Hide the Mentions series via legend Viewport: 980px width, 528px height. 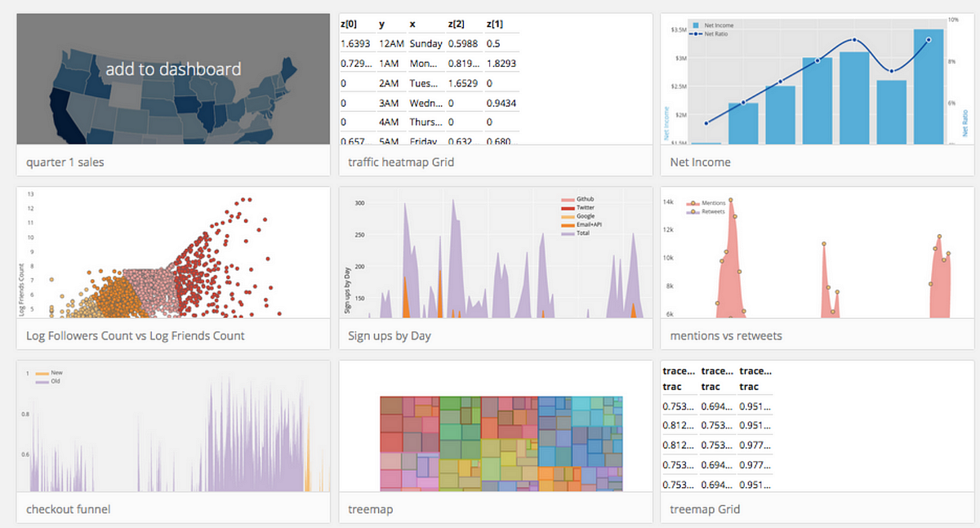pyautogui.click(x=702, y=202)
